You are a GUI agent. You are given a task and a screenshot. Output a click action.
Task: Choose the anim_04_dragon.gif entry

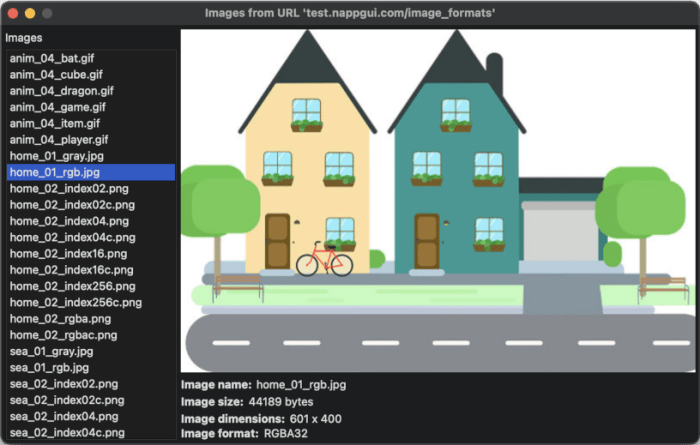[63, 90]
